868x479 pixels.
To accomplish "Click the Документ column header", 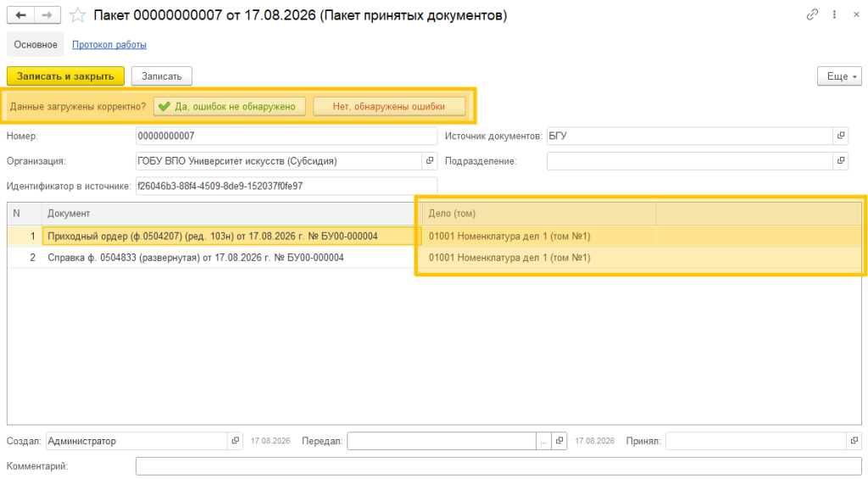I will (x=231, y=213).
